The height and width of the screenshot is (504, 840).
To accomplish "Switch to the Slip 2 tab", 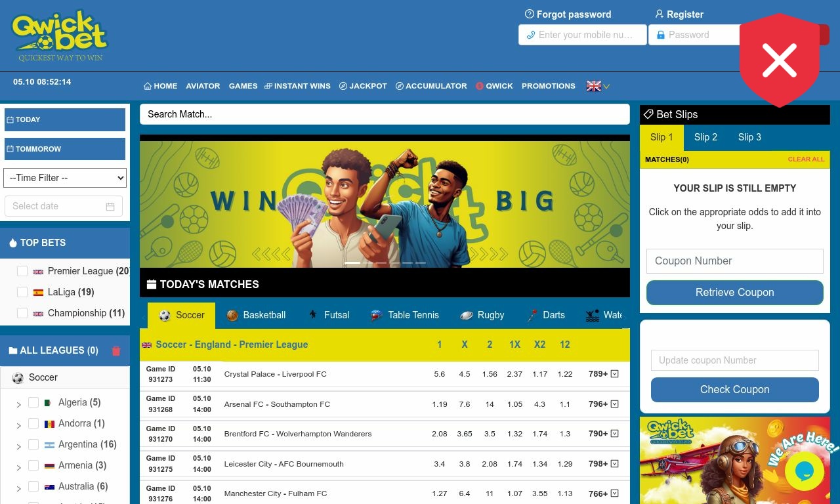I will [705, 137].
